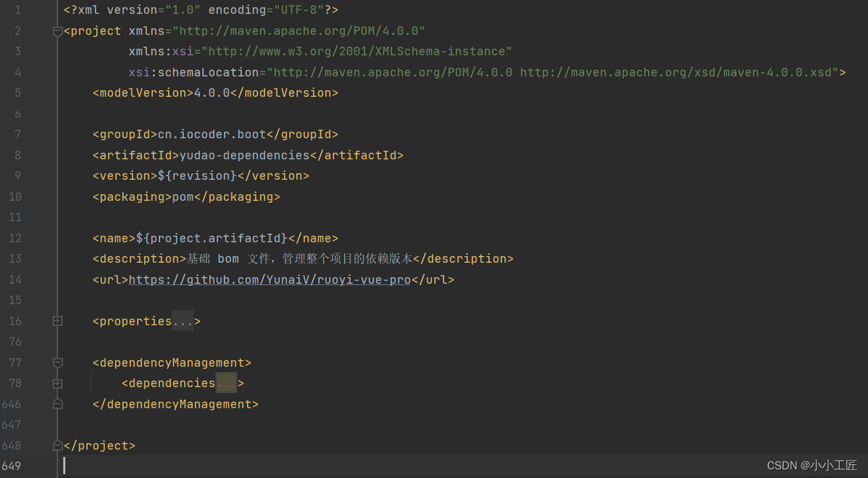Click the opening <dependencyManagement> tag
This screenshot has height=478, width=868.
pyautogui.click(x=172, y=363)
